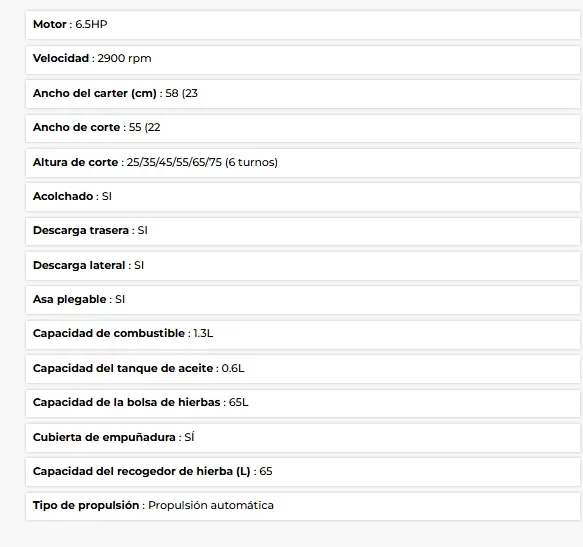Click the Altura de corte specification
Viewport: 583px width, 547px height.
(303, 163)
